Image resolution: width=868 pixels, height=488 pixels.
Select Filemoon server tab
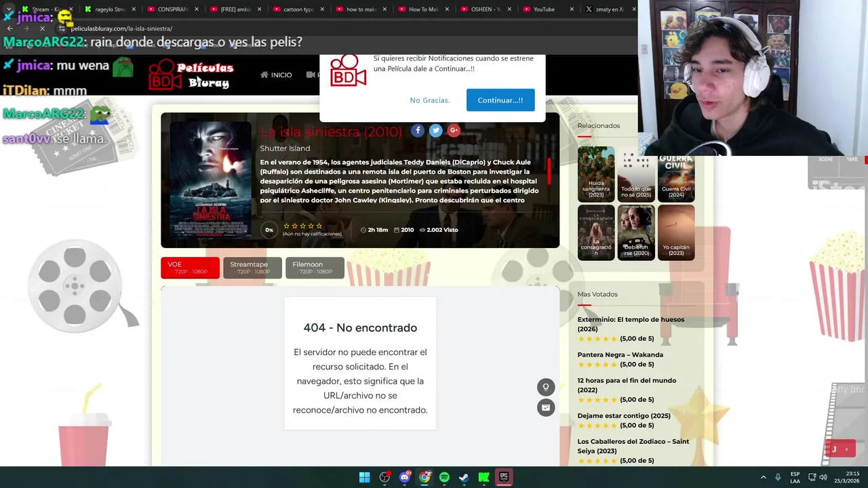point(315,268)
